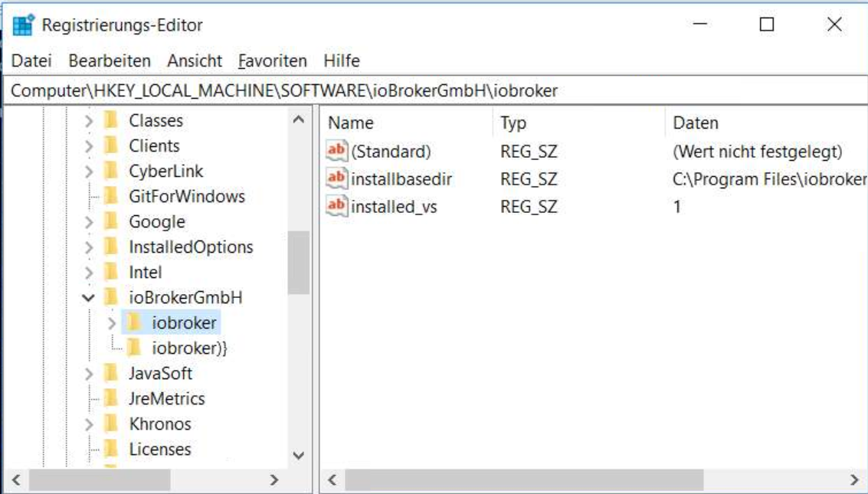Click the Registry Editor app icon in title bar
Viewport: 868px width, 494px height.
coord(23,25)
